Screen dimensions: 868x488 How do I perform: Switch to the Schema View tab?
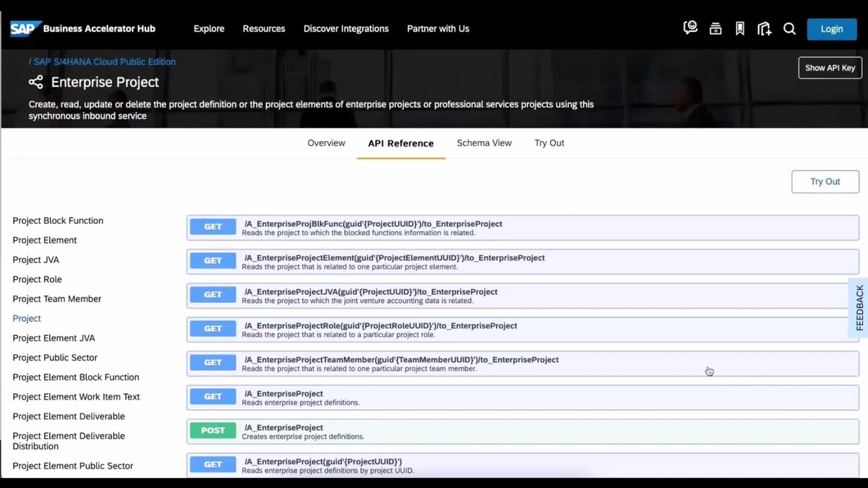[484, 142]
